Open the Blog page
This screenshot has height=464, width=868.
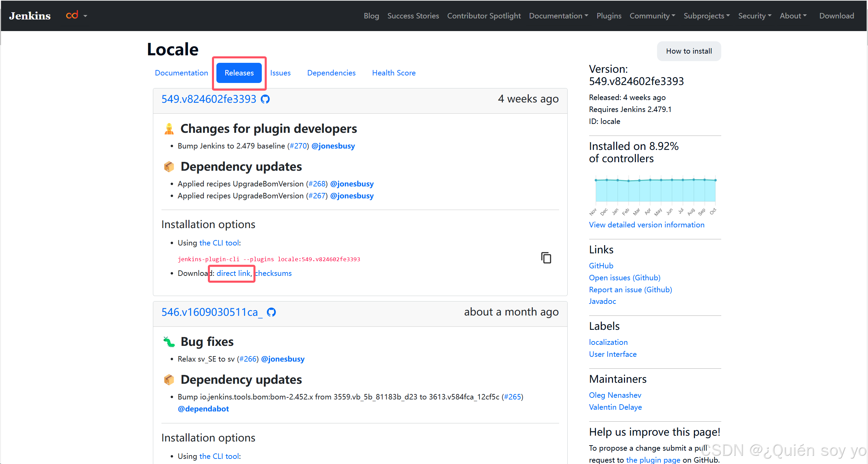pos(371,16)
